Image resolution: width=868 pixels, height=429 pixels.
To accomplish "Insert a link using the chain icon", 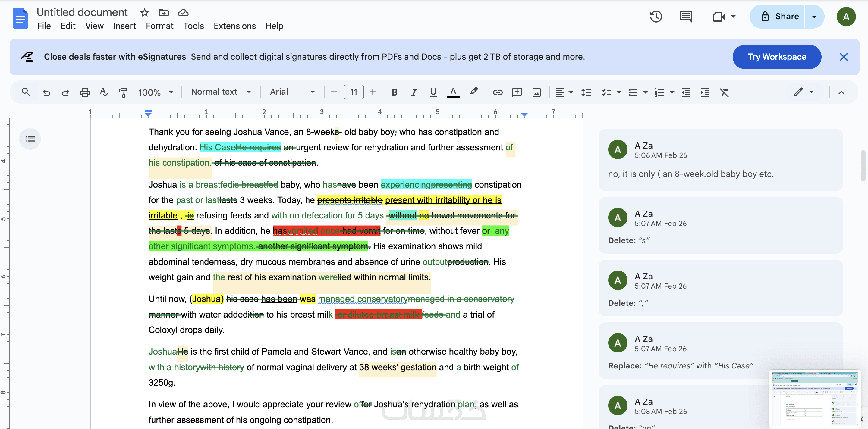I will (497, 92).
